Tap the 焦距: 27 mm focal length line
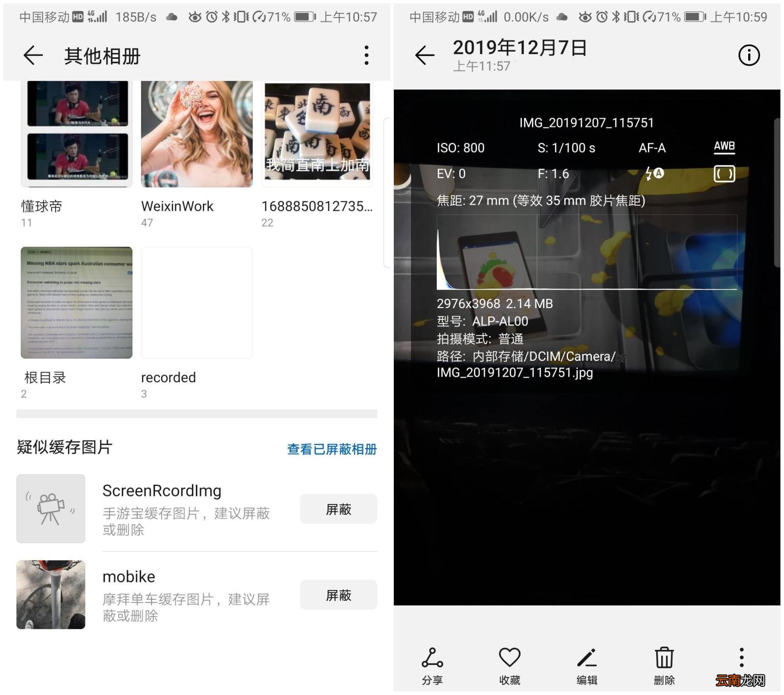784x695 pixels. click(x=541, y=201)
